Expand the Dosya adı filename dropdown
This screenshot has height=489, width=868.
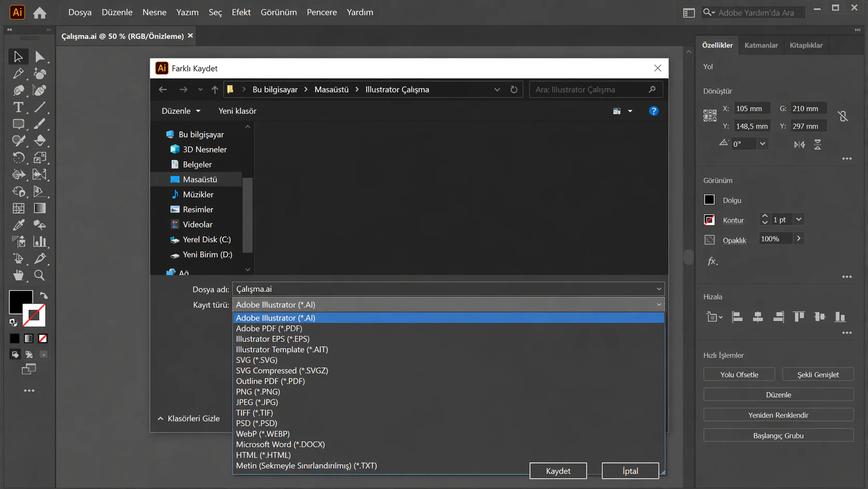tap(658, 289)
